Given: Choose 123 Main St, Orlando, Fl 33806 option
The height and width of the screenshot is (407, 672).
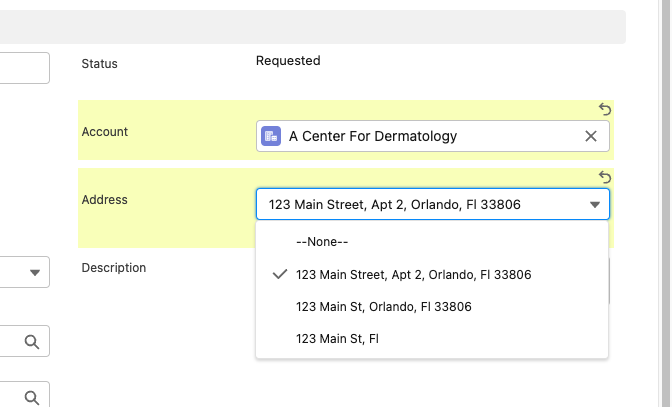Looking at the screenshot, I should click(x=383, y=306).
